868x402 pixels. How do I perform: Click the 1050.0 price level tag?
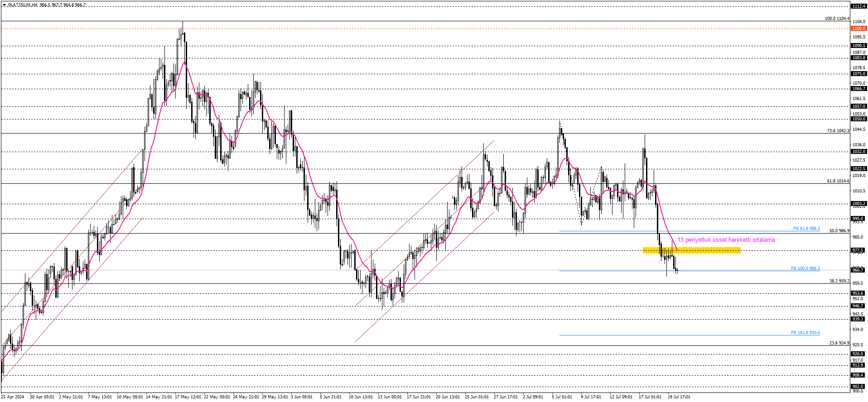tap(859, 119)
